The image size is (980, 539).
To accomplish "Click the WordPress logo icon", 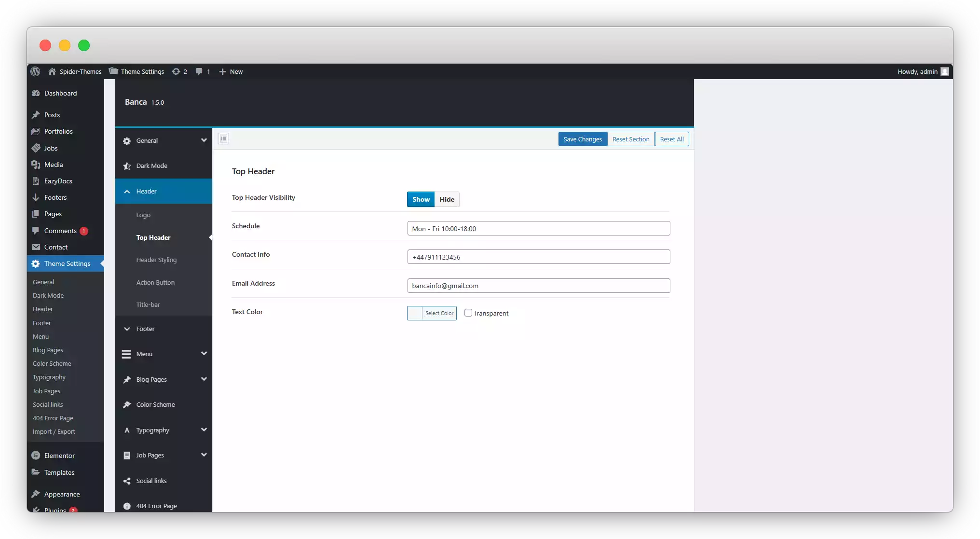I will pyautogui.click(x=37, y=72).
